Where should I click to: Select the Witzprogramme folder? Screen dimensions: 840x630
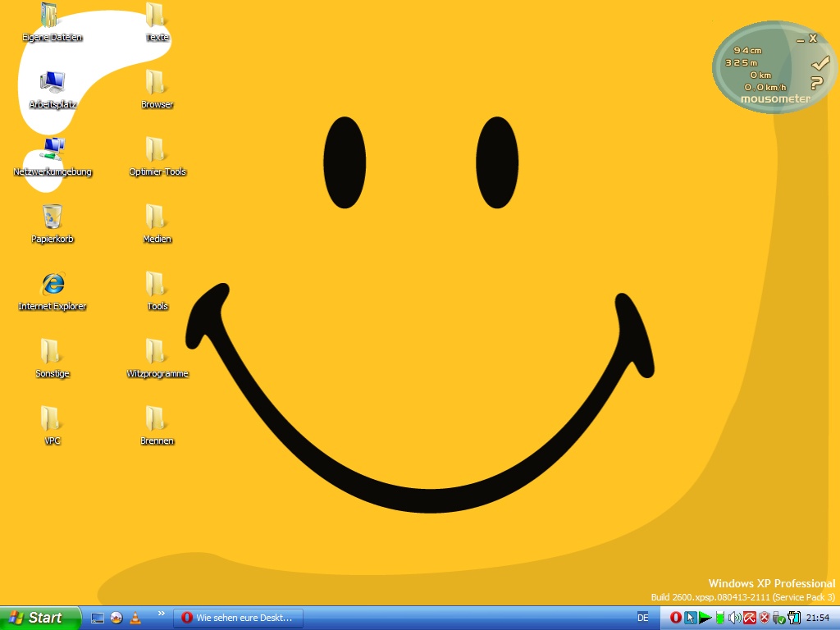tap(156, 351)
